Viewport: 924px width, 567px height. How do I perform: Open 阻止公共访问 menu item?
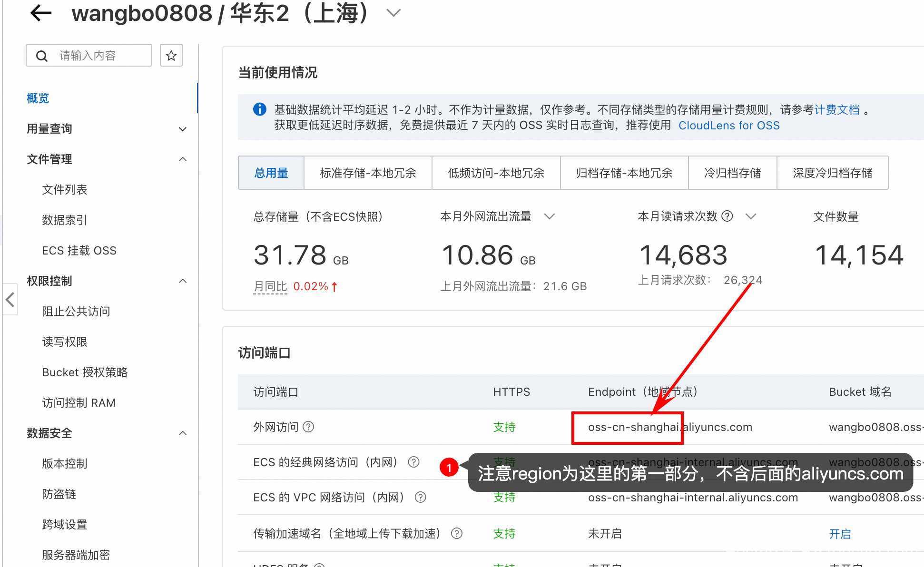pos(76,312)
